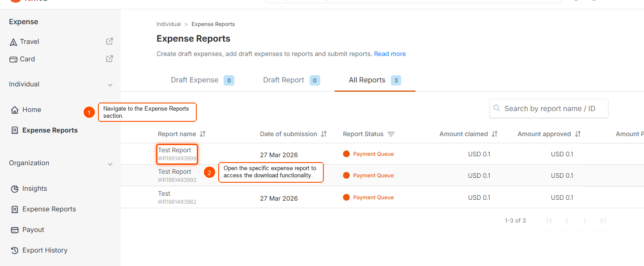Click amount claimed USD 0.1 for #IR1981493982
Image resolution: width=644 pixels, height=266 pixels.
(479, 197)
